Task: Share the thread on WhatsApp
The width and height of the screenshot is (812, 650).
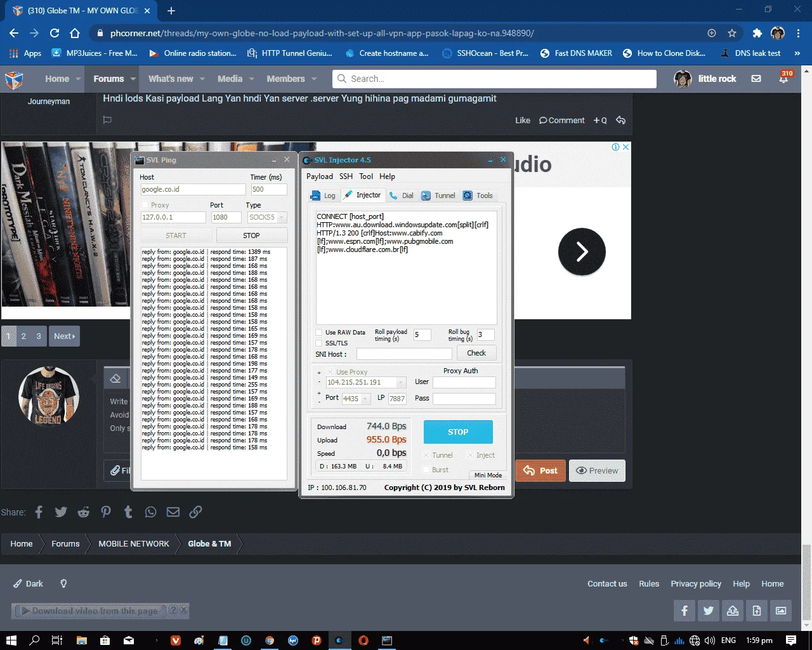Action: click(150, 512)
